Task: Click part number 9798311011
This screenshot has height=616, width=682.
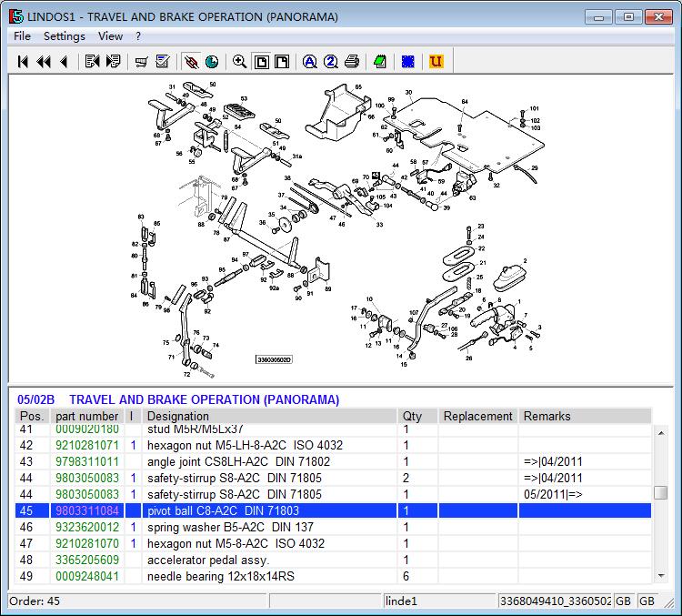Action: click(87, 461)
